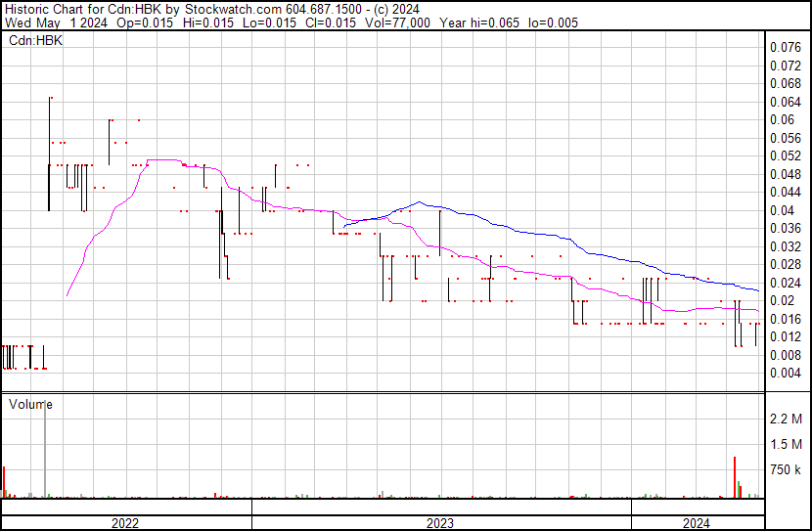The image size is (812, 531).
Task: Click the 0.044 price axis label
Action: click(786, 192)
